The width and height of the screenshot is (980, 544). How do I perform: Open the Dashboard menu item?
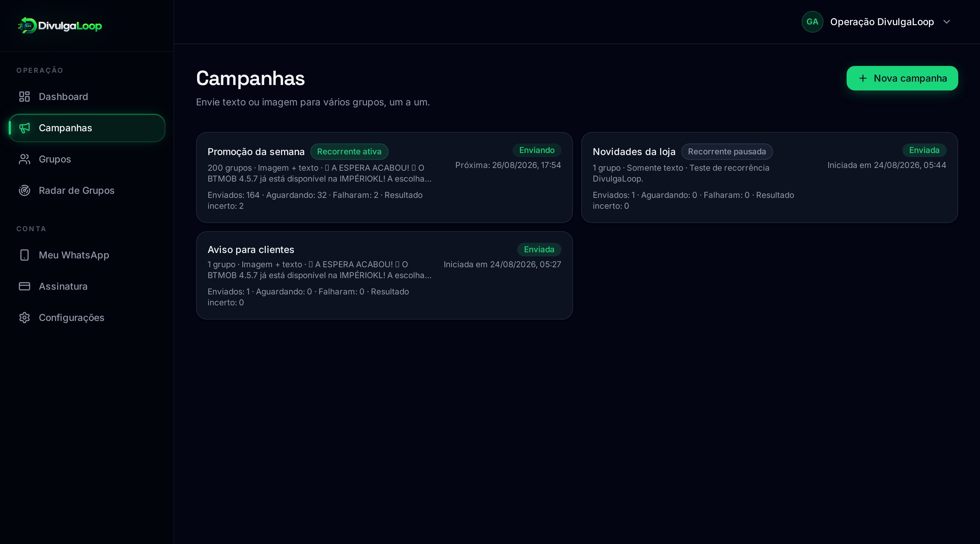[87, 97]
